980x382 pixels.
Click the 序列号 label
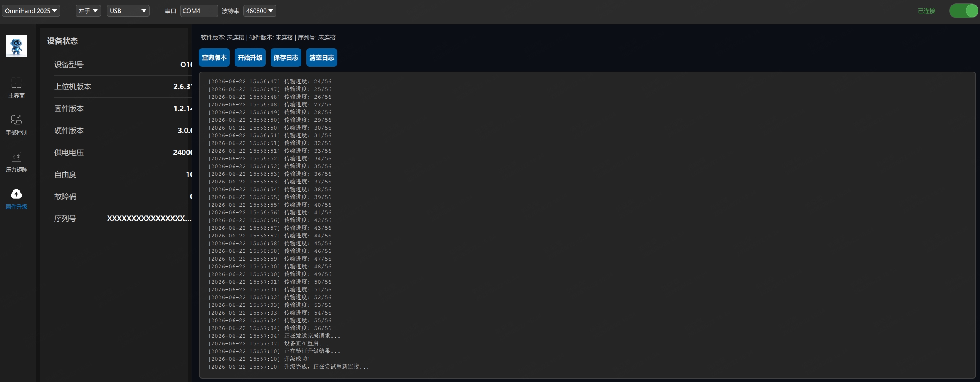[x=65, y=218]
